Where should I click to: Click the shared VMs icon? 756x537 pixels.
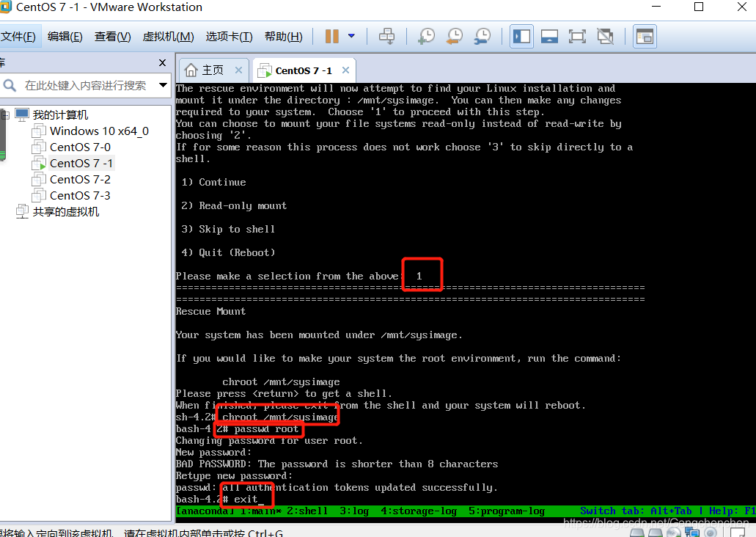pos(22,211)
